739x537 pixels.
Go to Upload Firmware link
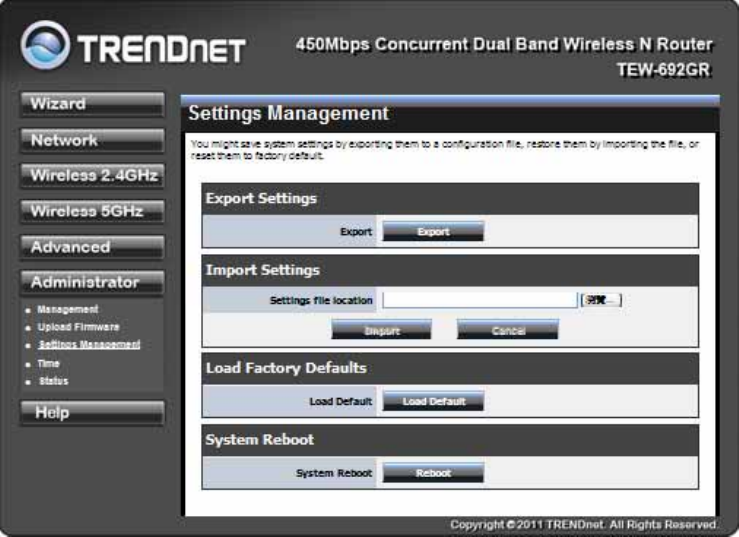(78, 327)
